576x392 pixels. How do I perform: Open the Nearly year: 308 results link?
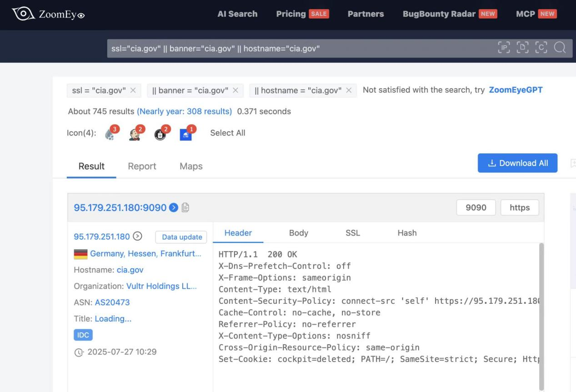click(184, 111)
